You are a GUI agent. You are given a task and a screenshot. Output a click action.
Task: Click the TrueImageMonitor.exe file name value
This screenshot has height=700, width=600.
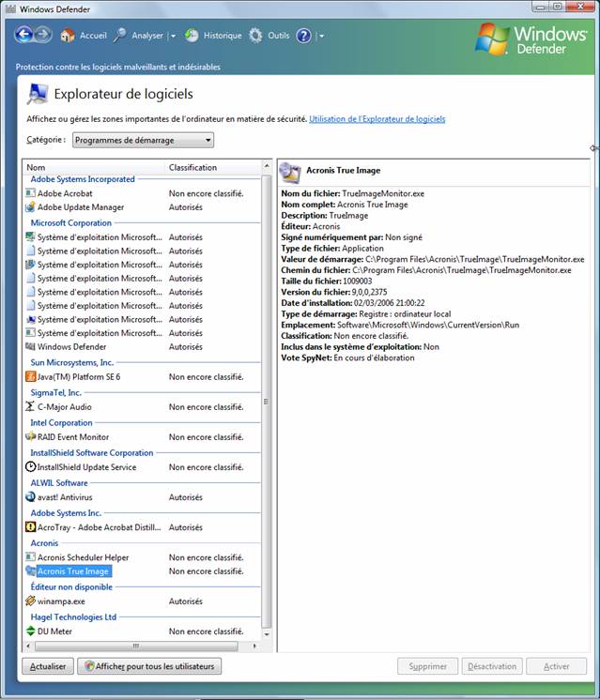coord(383,193)
